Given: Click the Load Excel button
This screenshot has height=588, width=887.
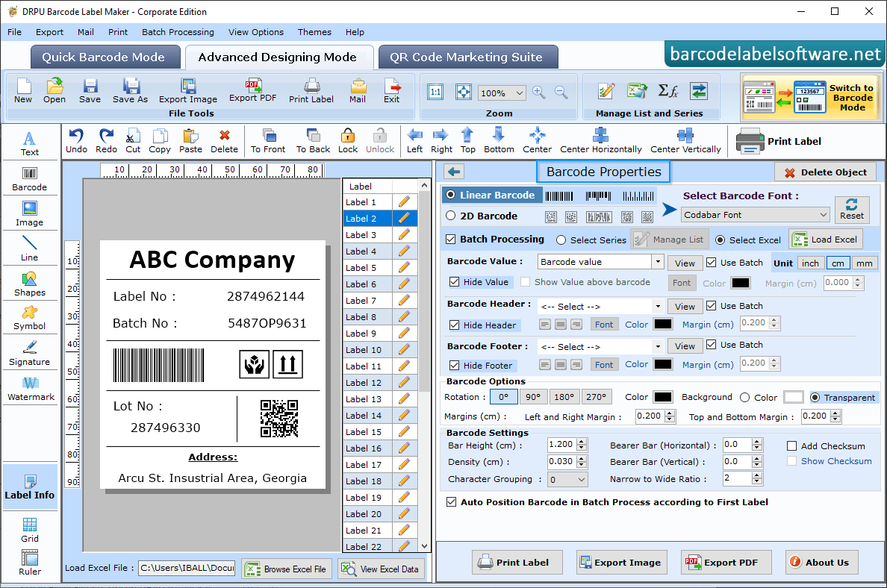Looking at the screenshot, I should 826,240.
